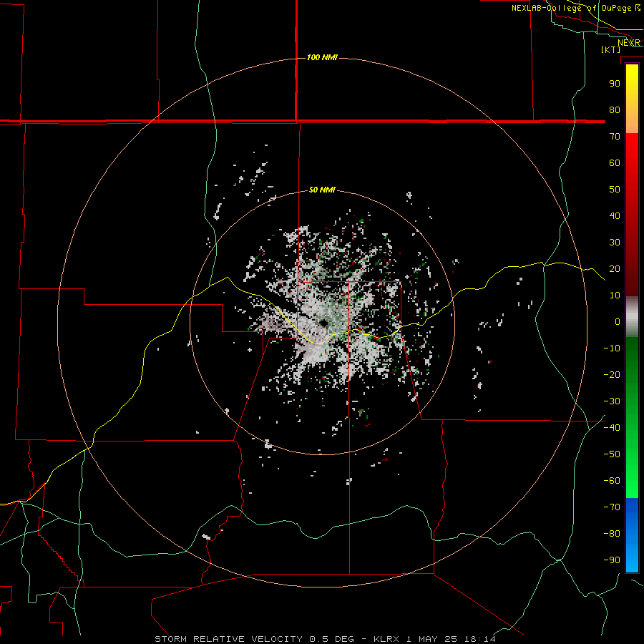This screenshot has width=644, height=644.
Task: Click the "100 NMI" range ring label
Action: coord(322,57)
